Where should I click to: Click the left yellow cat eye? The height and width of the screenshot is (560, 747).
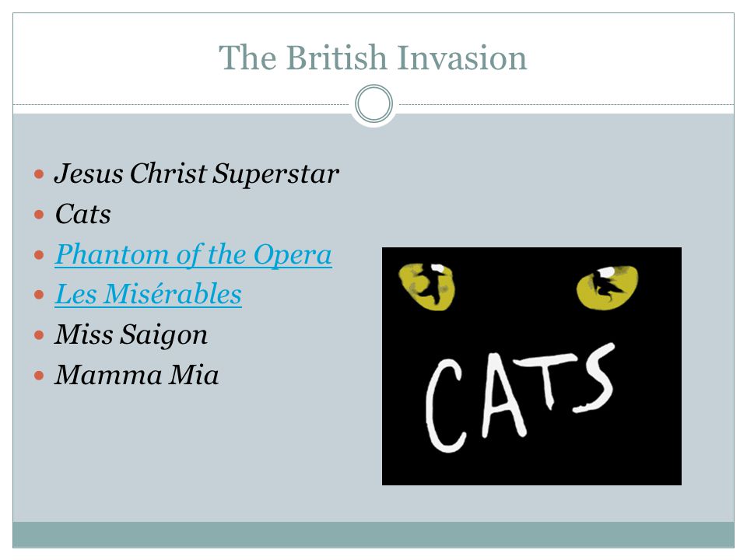(x=427, y=287)
